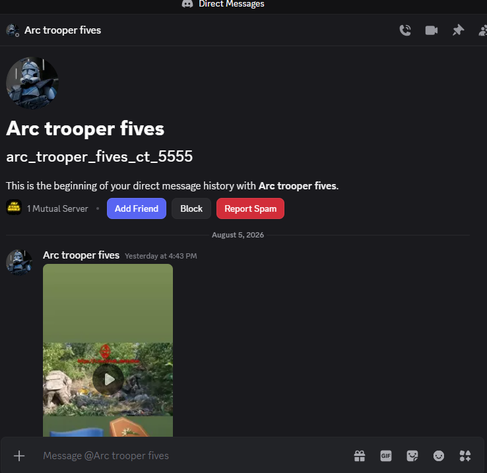Open the gift icon in message bar
Image resolution: width=487 pixels, height=473 pixels.
pos(359,456)
